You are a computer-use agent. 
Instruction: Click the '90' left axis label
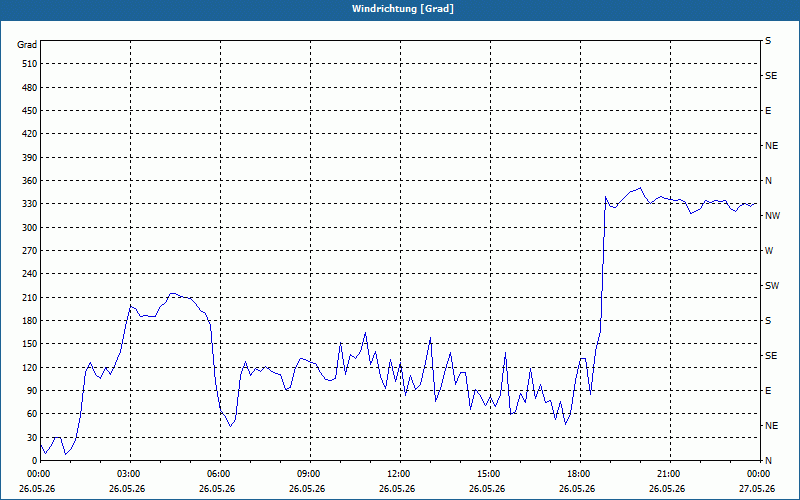coord(32,391)
